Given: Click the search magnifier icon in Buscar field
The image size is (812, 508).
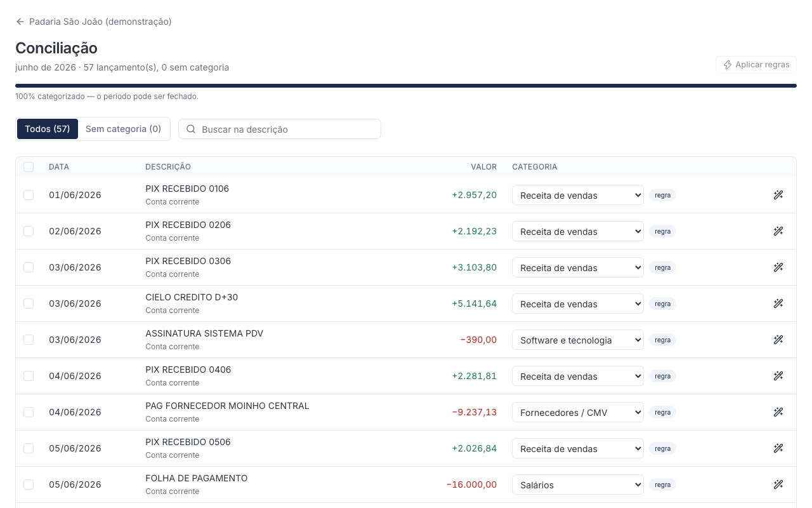Looking at the screenshot, I should tap(191, 129).
